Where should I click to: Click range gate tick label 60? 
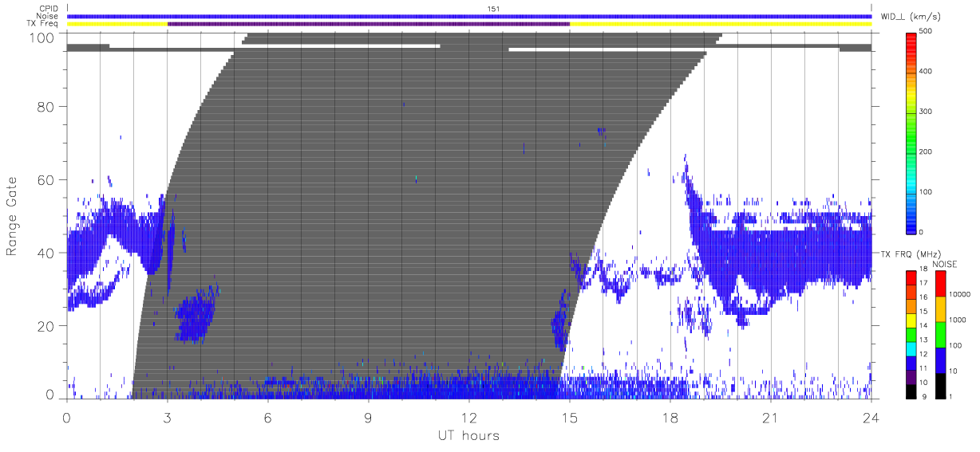pyautogui.click(x=47, y=180)
